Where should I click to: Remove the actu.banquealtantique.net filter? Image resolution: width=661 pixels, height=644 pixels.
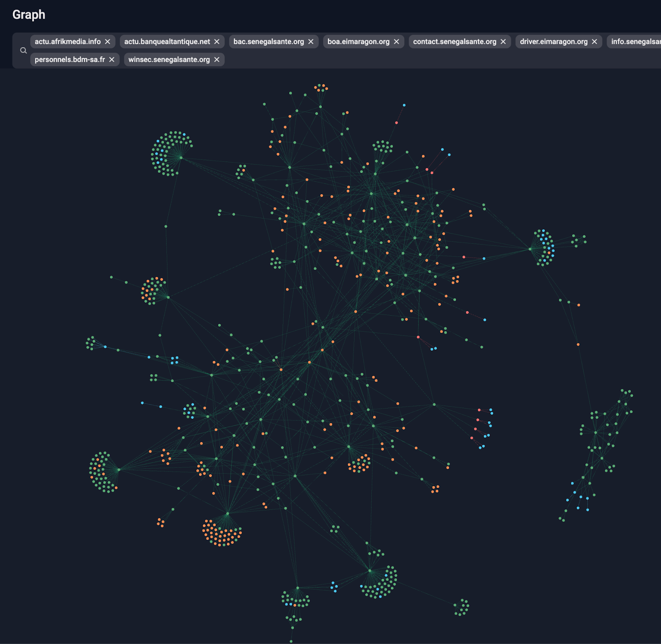tap(217, 41)
